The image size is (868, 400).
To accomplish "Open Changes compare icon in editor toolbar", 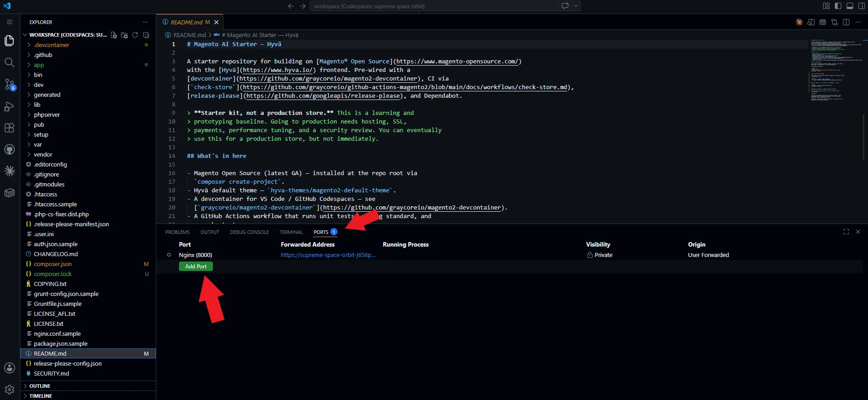I will tap(834, 22).
